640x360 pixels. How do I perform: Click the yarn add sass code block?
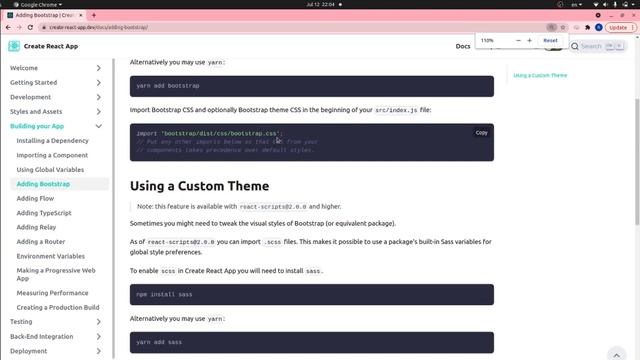[312, 342]
